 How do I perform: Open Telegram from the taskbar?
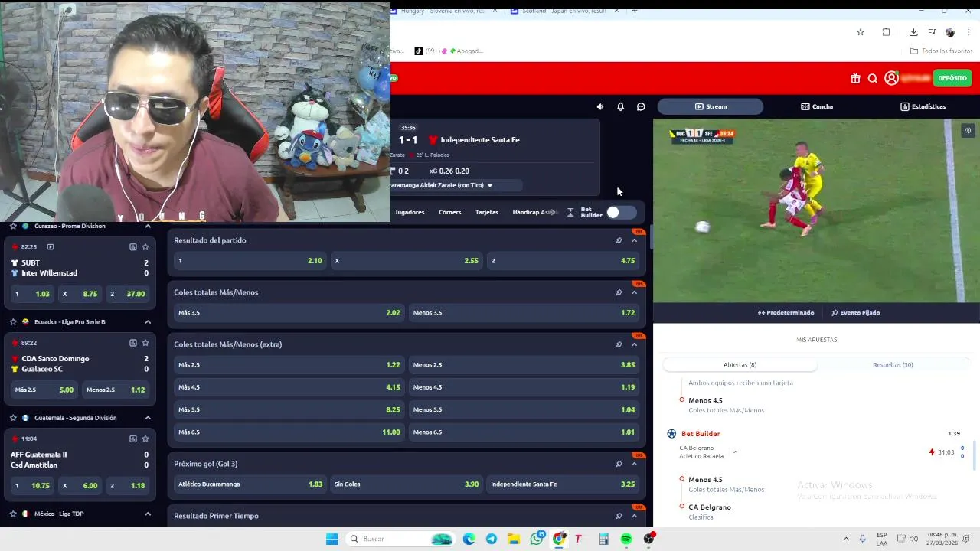492,539
